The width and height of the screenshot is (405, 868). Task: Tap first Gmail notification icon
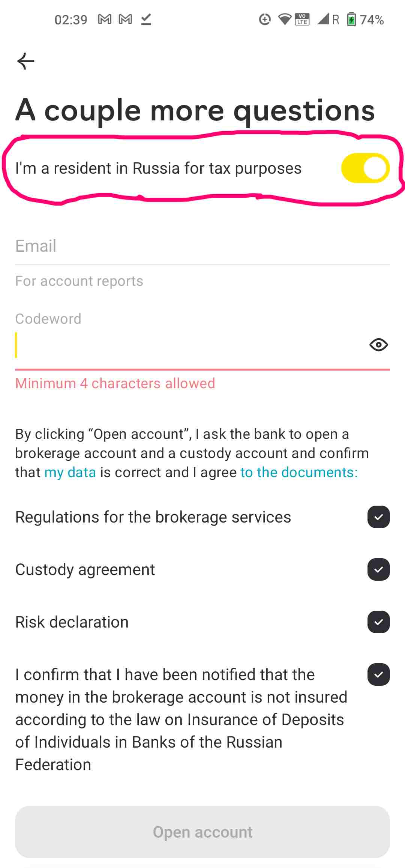tap(105, 19)
